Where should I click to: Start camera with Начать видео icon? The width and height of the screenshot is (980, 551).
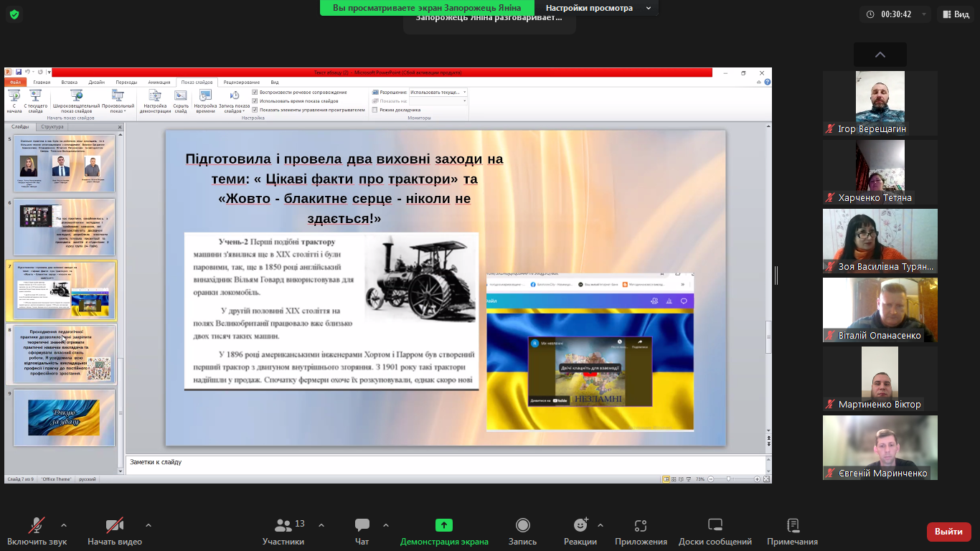tap(115, 526)
